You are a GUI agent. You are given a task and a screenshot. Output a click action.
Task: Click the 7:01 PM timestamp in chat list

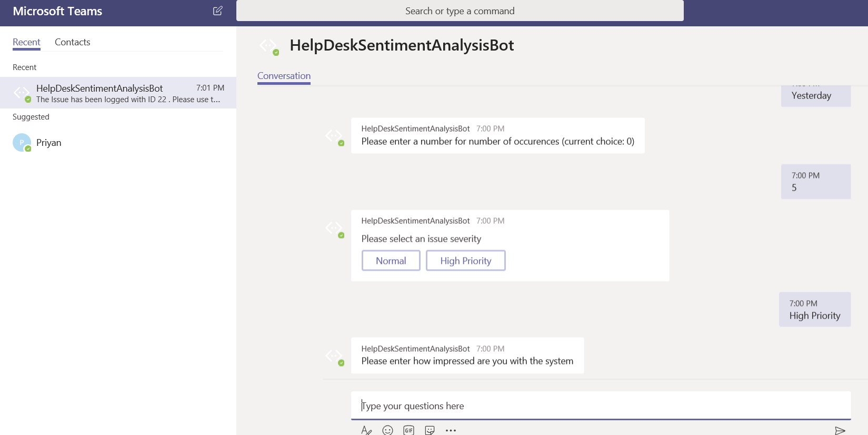click(x=211, y=88)
